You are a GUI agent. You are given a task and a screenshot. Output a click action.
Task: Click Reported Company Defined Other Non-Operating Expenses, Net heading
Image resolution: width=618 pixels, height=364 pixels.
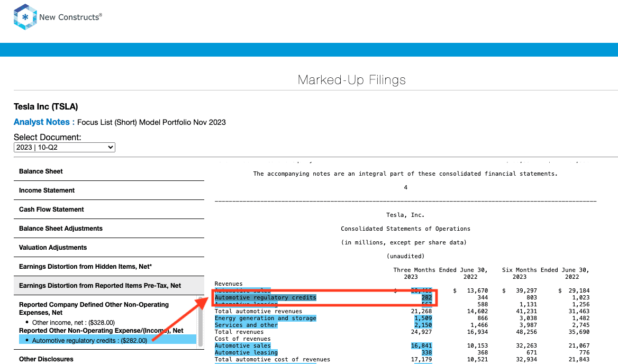pyautogui.click(x=94, y=308)
